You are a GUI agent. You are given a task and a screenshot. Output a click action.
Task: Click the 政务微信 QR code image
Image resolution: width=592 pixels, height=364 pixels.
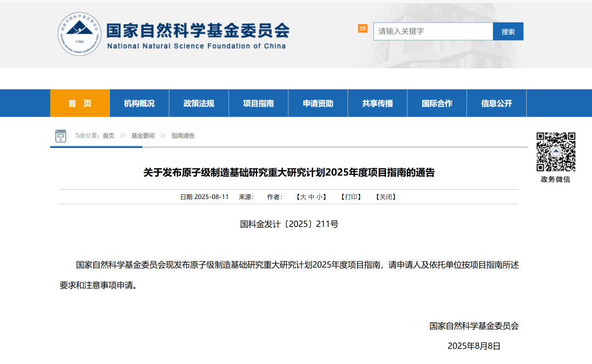pos(555,152)
